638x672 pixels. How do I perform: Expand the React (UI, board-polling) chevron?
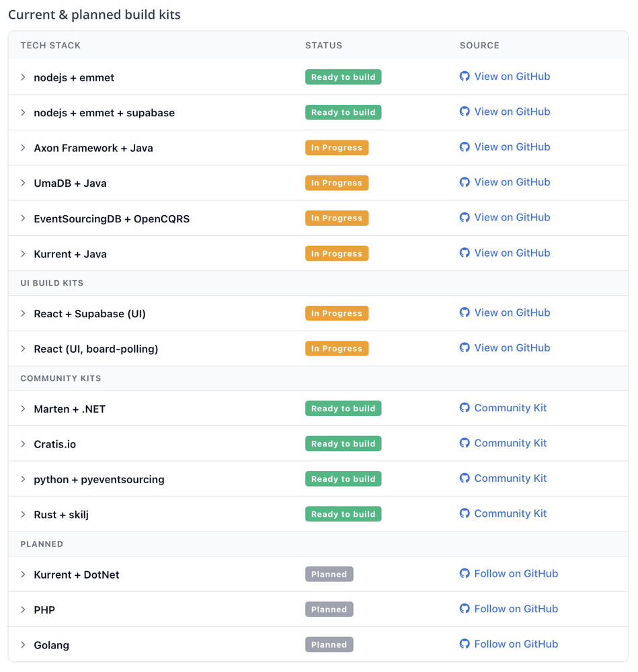click(x=23, y=348)
